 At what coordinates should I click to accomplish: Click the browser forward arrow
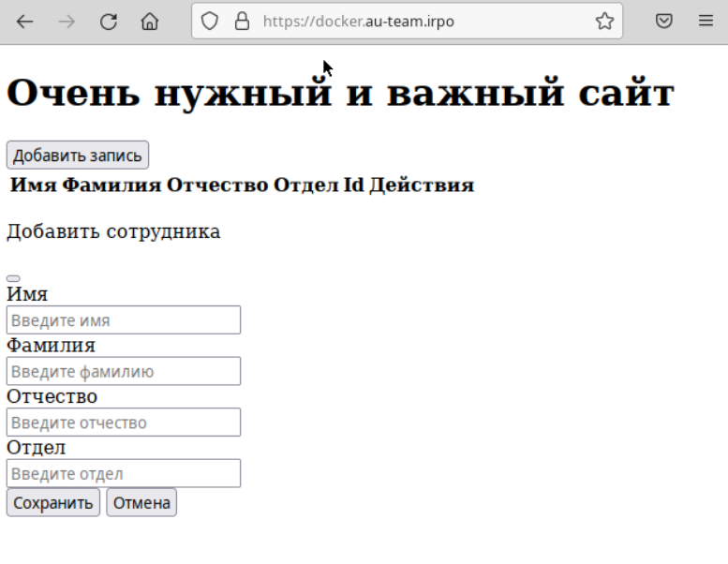tap(67, 22)
